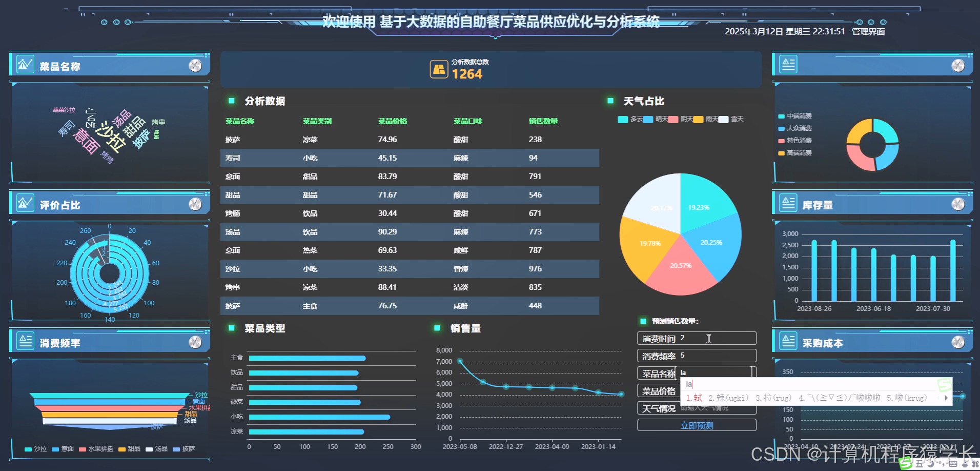Click the 立即预测 prediction button
The image size is (980, 471).
pyautogui.click(x=696, y=425)
